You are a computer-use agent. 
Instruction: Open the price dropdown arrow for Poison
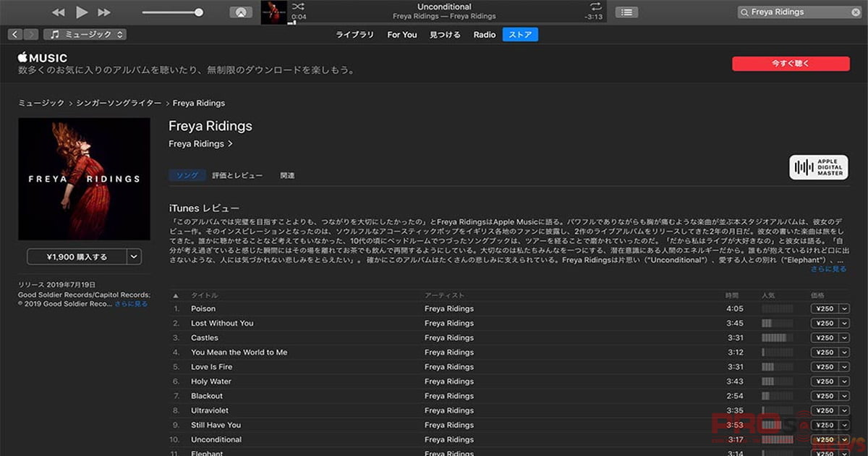[844, 309]
